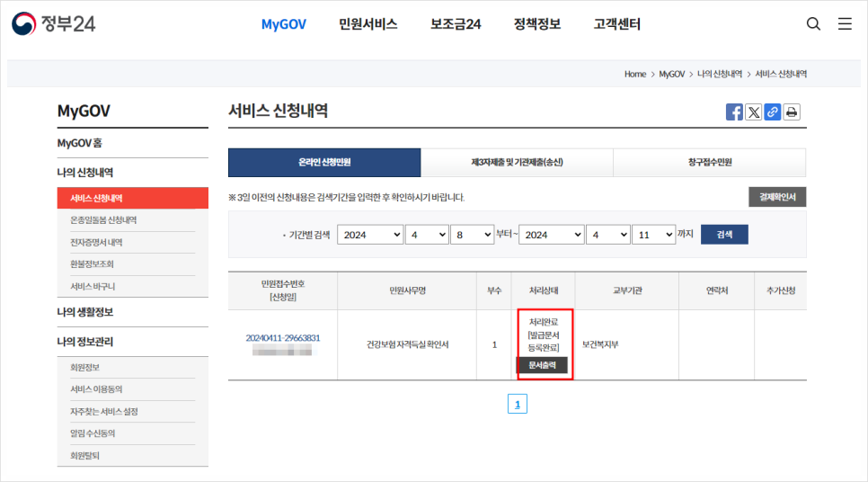
Task: Click 나의신청내역 in breadcrumb
Action: click(720, 75)
